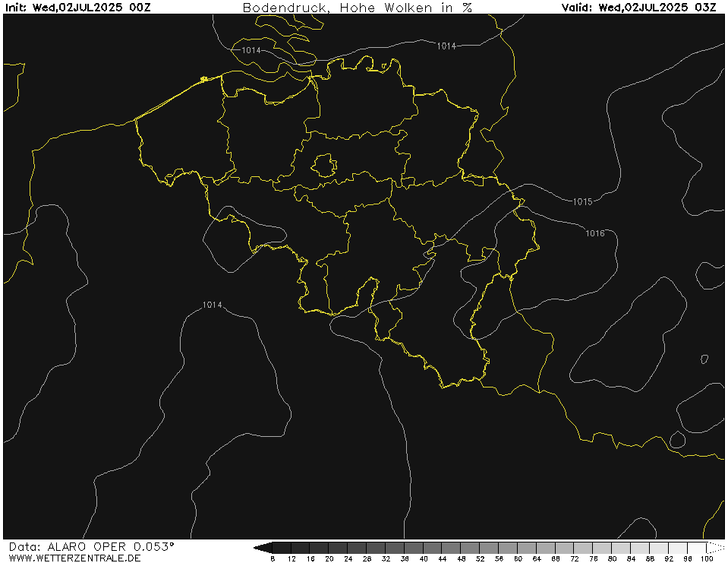
Task: Click the 'Data: ALARO OPER 0.053°' label
Action: coord(91,547)
